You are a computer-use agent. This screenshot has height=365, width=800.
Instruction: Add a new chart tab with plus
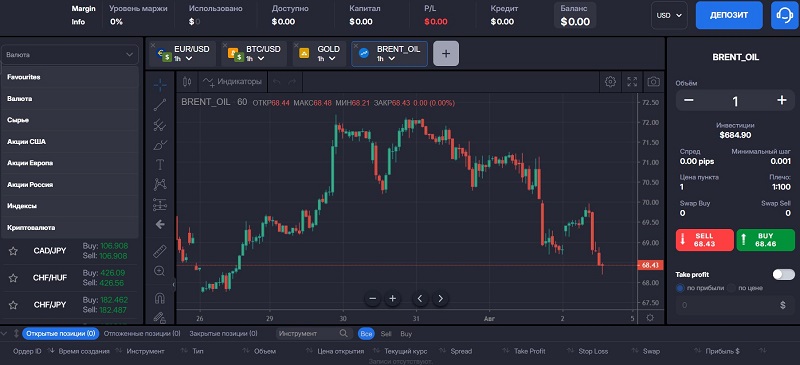click(446, 54)
